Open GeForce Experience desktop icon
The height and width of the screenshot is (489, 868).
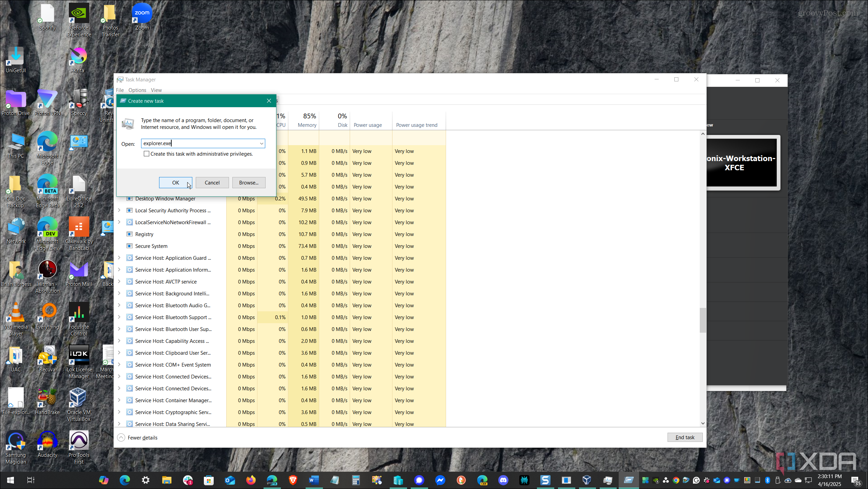click(x=79, y=20)
